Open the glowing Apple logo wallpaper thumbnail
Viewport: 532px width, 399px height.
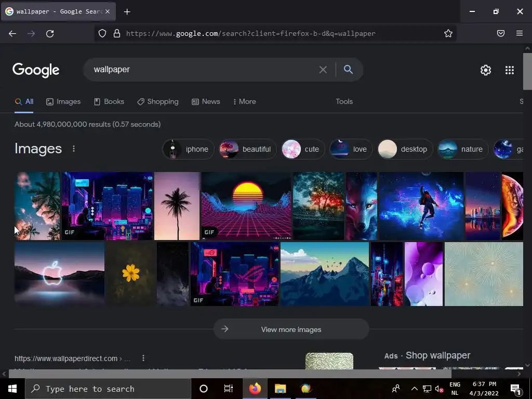(59, 274)
